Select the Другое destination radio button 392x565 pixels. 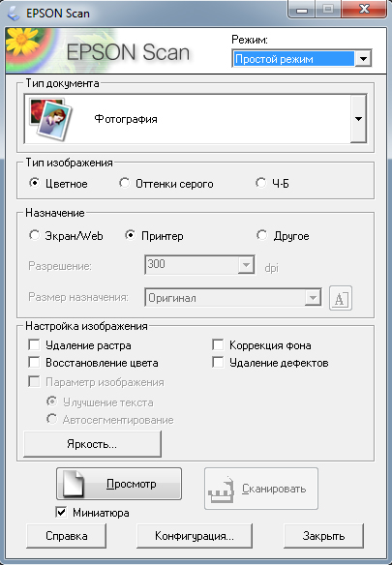click(x=261, y=235)
